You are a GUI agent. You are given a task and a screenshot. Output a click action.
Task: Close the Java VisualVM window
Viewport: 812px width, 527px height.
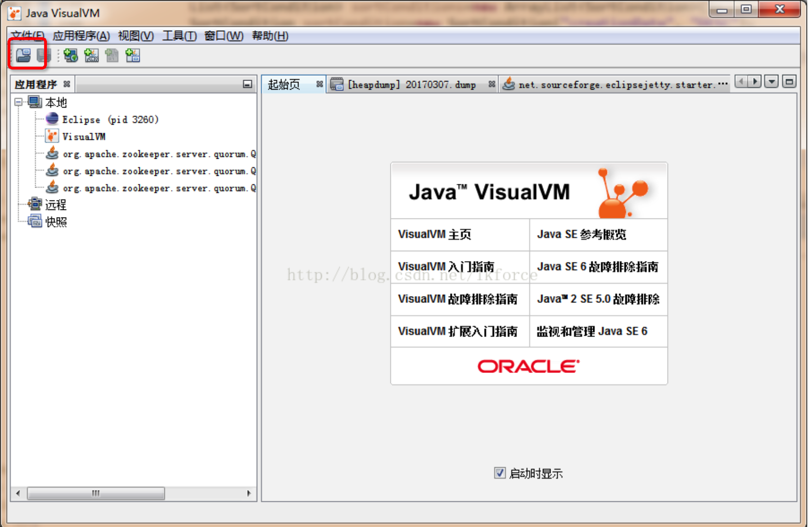780,9
